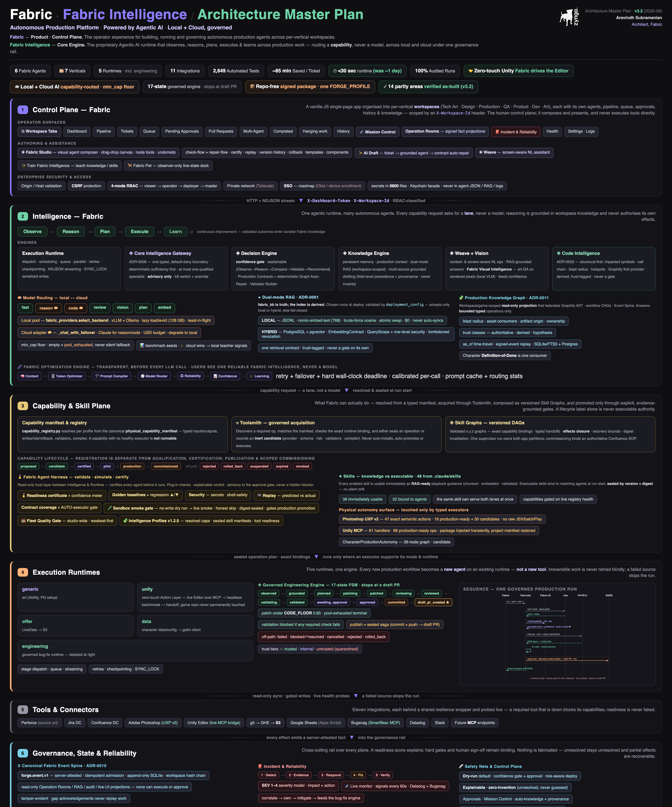Click the gray number 5 Tools badge
This screenshot has width=672, height=807.
pos(23,710)
